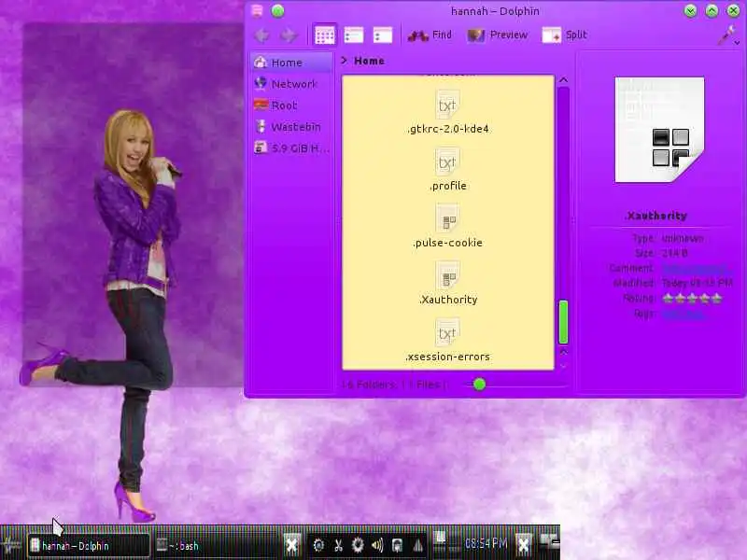Activate hannah – Dolphin taskbar entry
Image resolution: width=747 pixels, height=560 pixels.
point(89,546)
